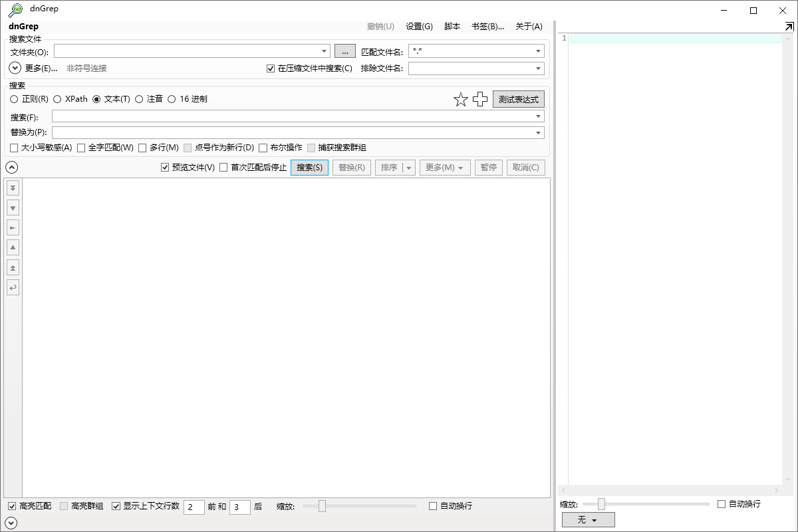Click the next-match down-arrow icon in sidebar
The height and width of the screenshot is (532, 798).
pos(13,207)
